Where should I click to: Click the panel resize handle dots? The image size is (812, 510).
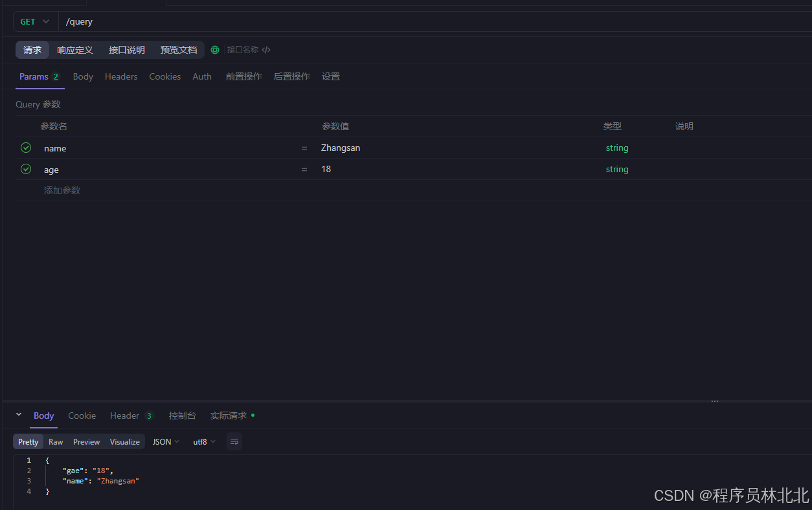click(715, 401)
